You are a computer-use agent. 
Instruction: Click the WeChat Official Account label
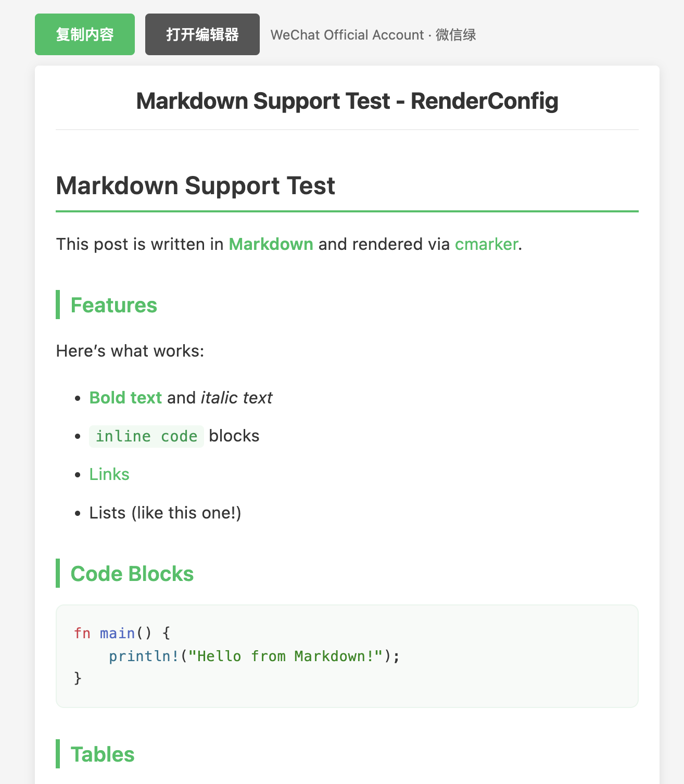click(x=347, y=35)
